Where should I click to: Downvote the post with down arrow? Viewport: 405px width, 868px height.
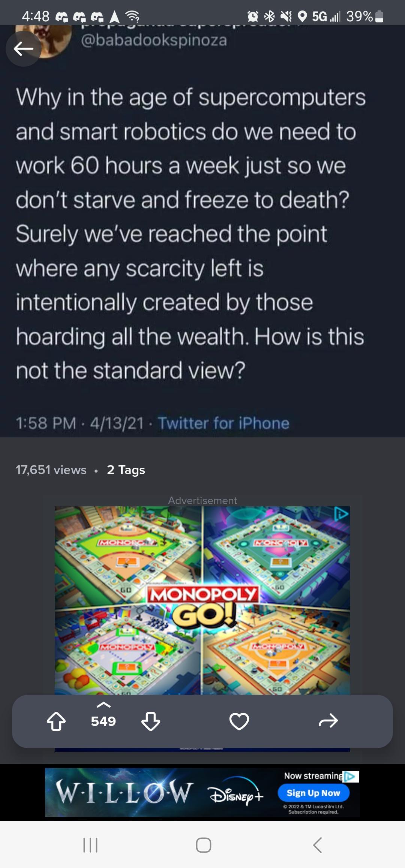click(151, 721)
